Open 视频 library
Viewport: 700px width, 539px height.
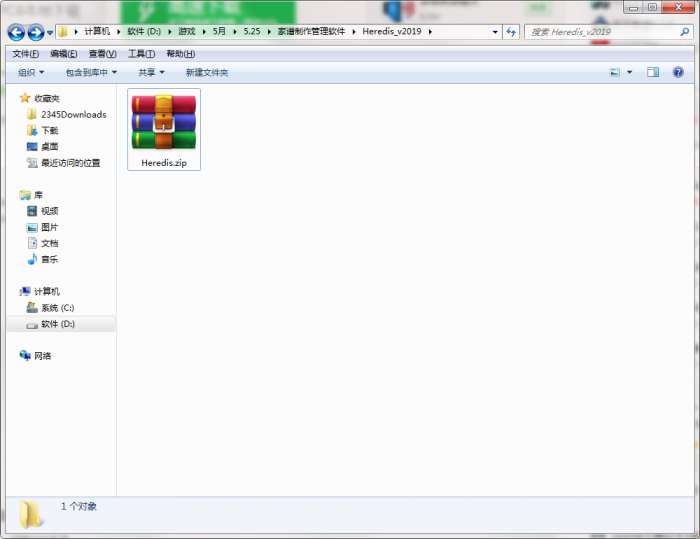coord(50,211)
